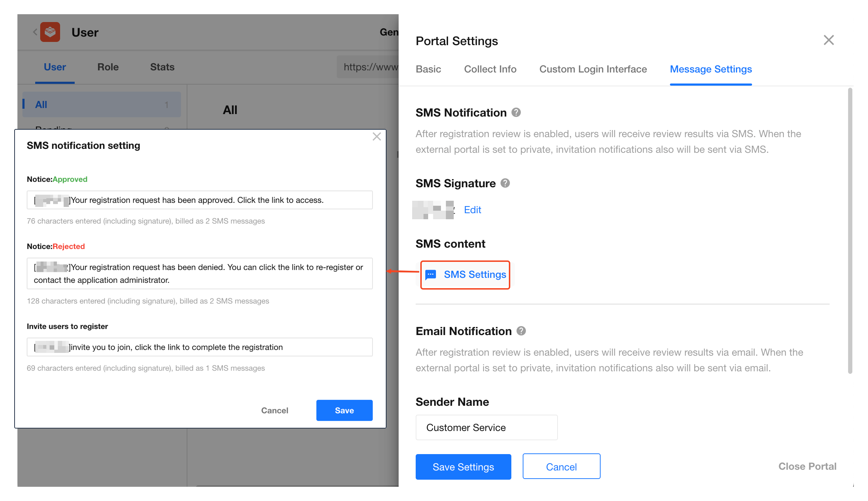Viewport: 868px width, 501px height.
Task: Click Edit link for SMS Signature
Action: point(472,210)
